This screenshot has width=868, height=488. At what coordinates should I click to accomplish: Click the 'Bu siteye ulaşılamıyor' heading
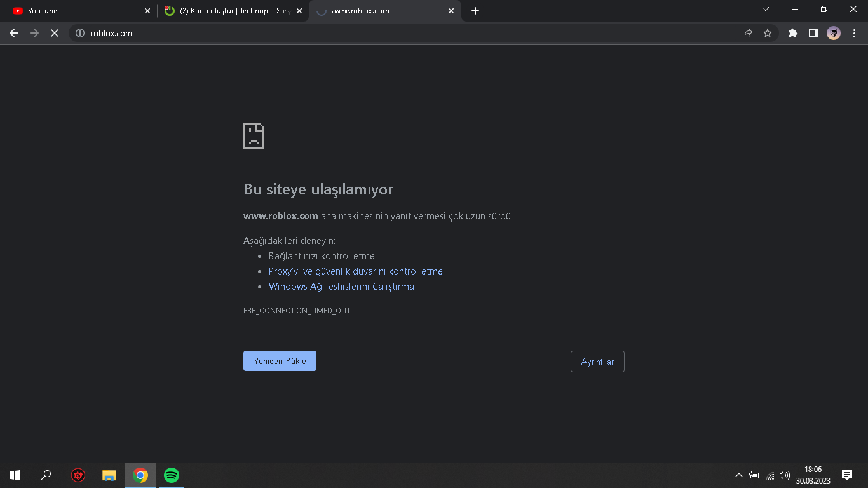[x=318, y=189]
